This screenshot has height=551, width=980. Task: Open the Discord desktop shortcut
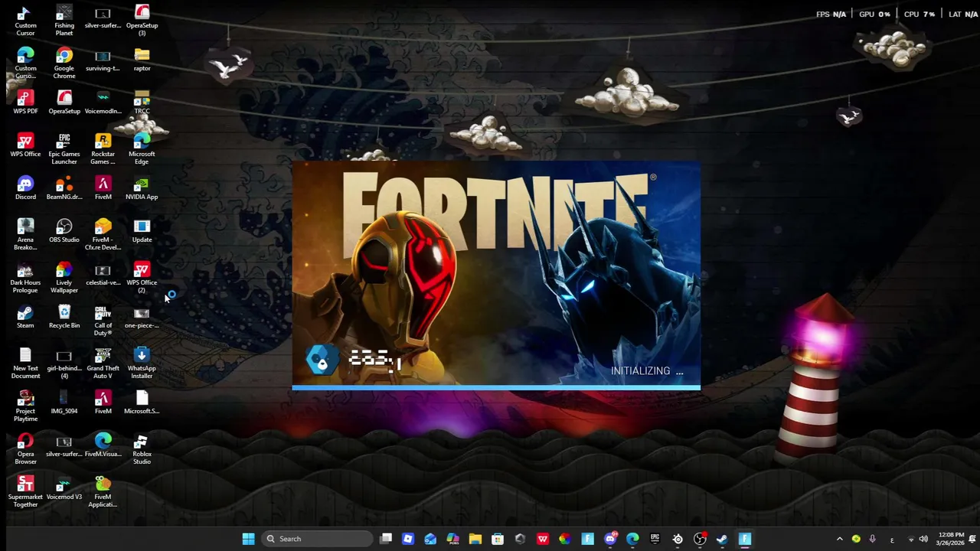coord(25,188)
